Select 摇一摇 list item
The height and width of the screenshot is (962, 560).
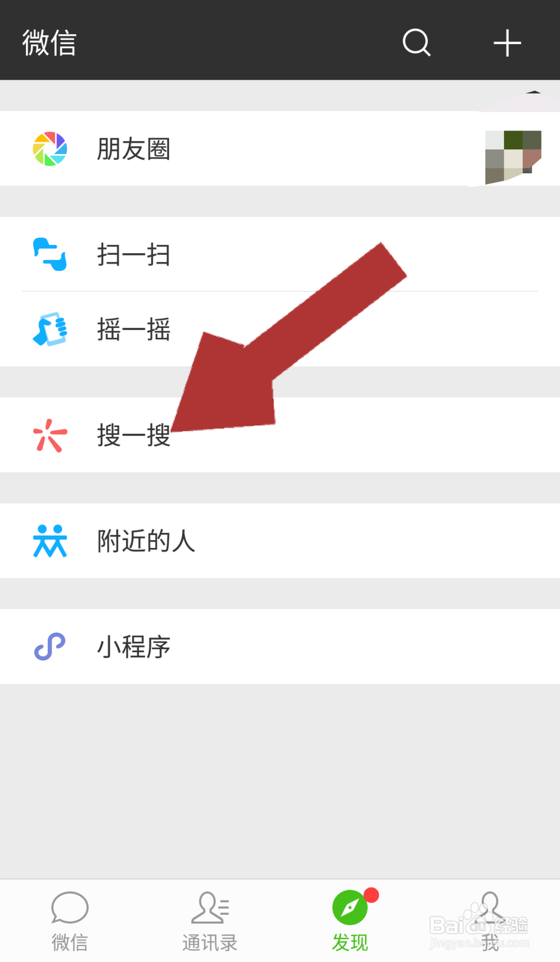pos(280,329)
